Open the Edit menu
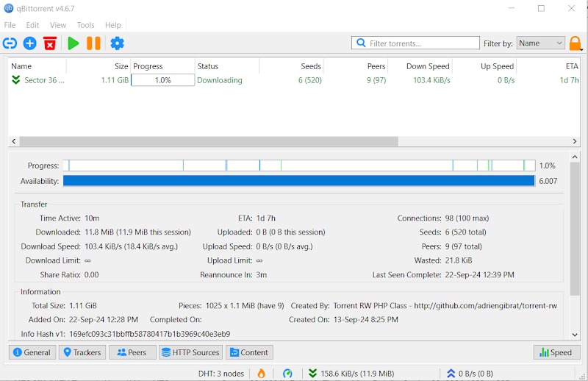This screenshot has width=588, height=381. [32, 25]
